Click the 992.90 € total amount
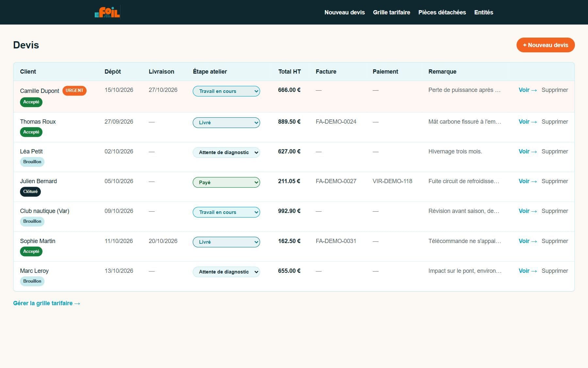 pos(289,211)
